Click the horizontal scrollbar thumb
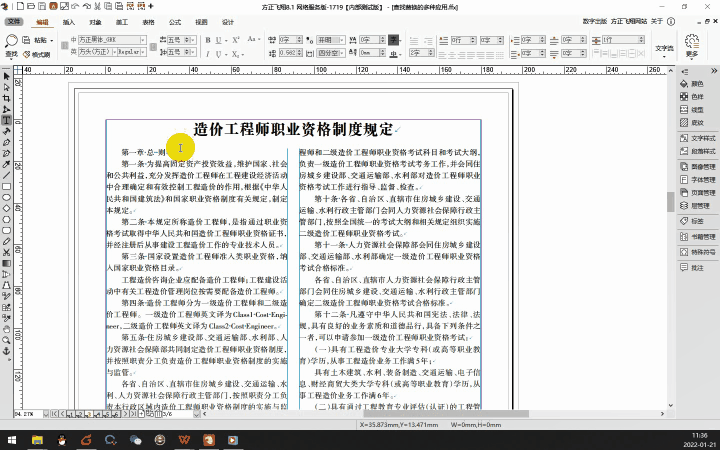720x450 pixels. click(x=446, y=414)
